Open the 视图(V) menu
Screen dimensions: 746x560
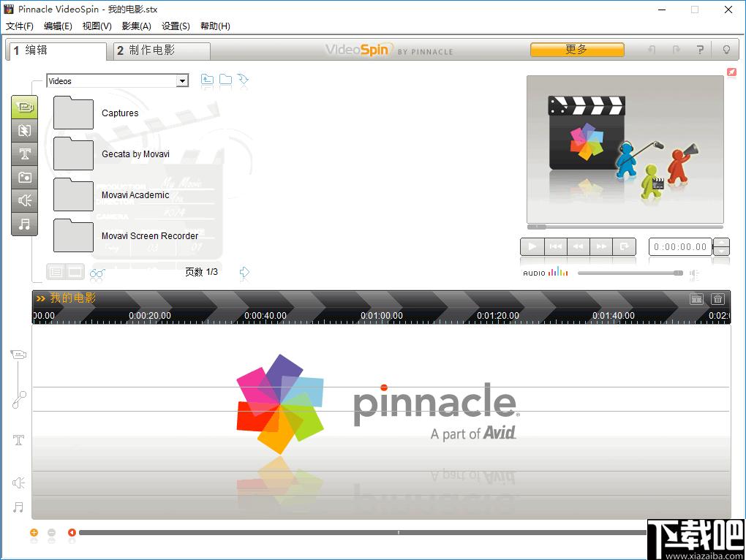97,26
